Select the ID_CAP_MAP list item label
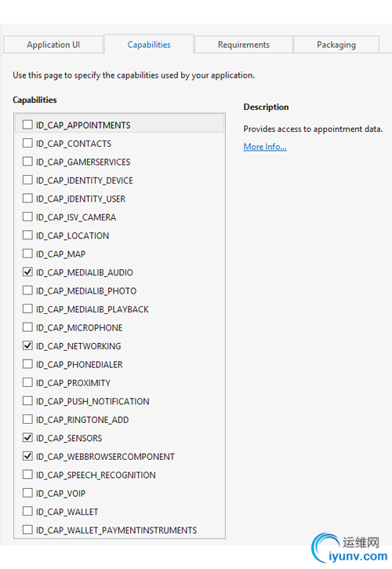 pyautogui.click(x=60, y=254)
